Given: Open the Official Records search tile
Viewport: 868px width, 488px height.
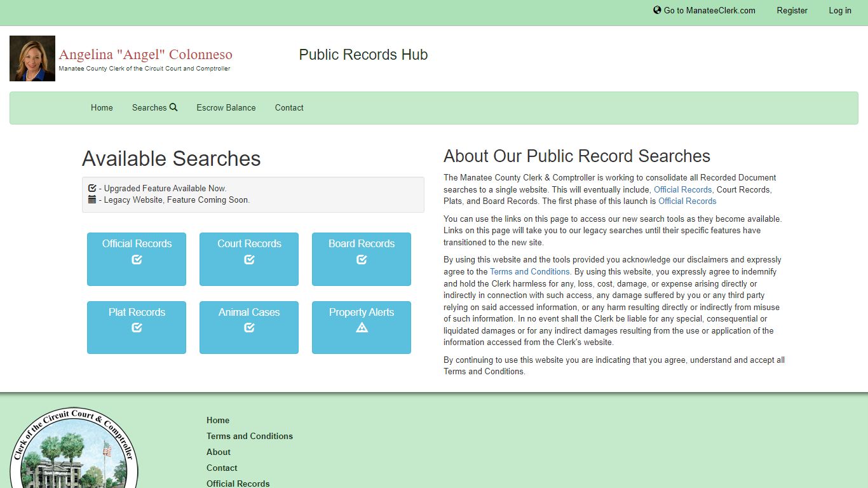Looking at the screenshot, I should (x=137, y=259).
